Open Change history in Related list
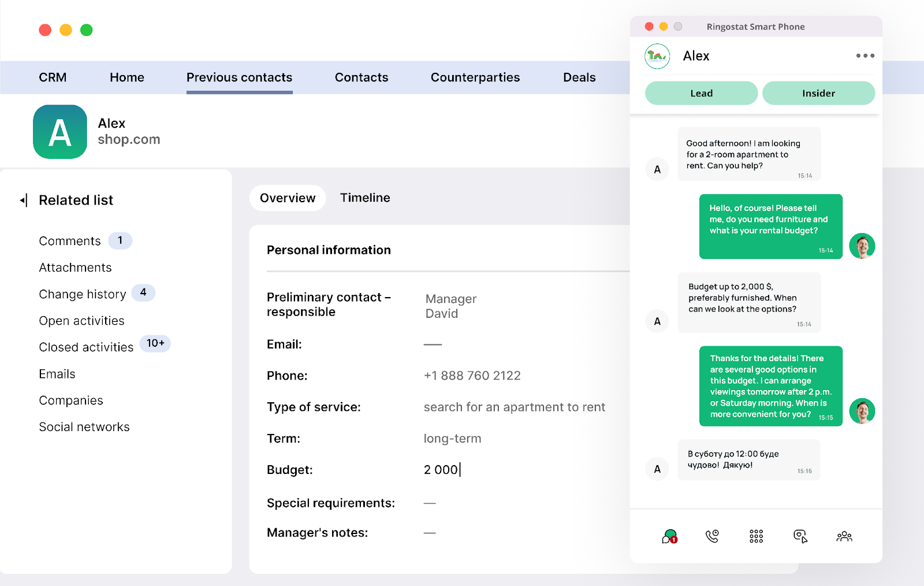This screenshot has width=924, height=586. point(83,294)
